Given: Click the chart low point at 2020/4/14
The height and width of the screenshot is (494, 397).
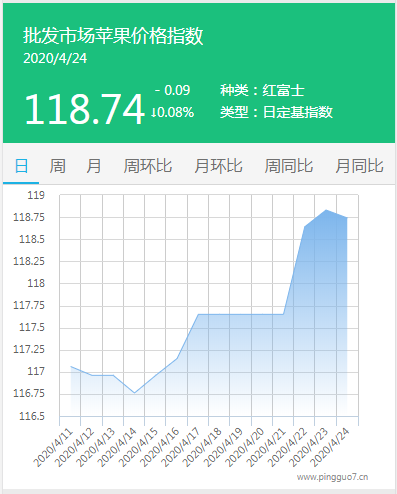Looking at the screenshot, I should coord(134,393).
